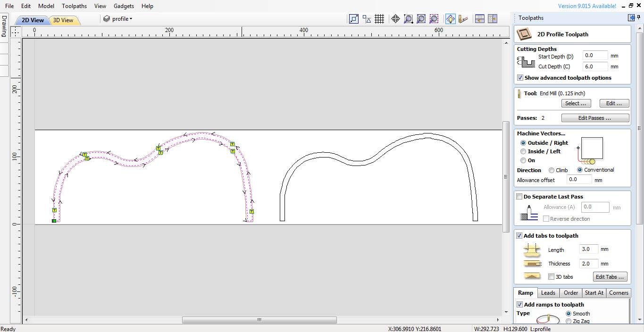
Task: Click the end mill tool icon
Action: [519, 93]
